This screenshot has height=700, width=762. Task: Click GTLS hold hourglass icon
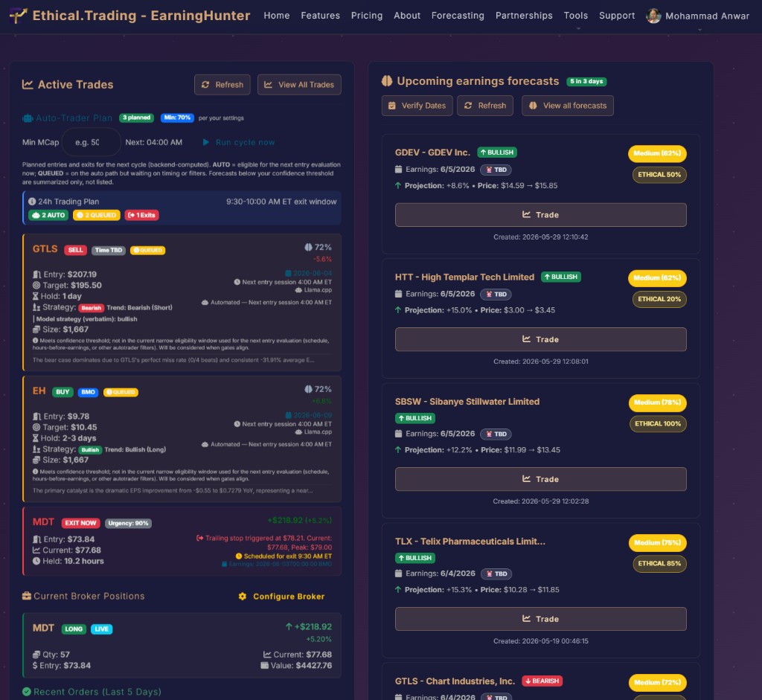pyautogui.click(x=36, y=296)
